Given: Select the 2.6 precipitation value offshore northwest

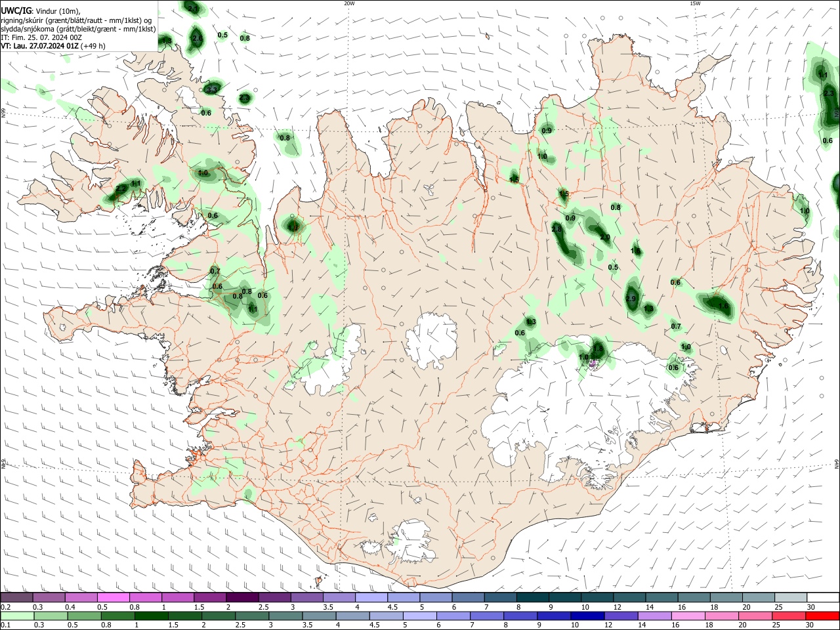Looking at the screenshot, I should (197, 38).
